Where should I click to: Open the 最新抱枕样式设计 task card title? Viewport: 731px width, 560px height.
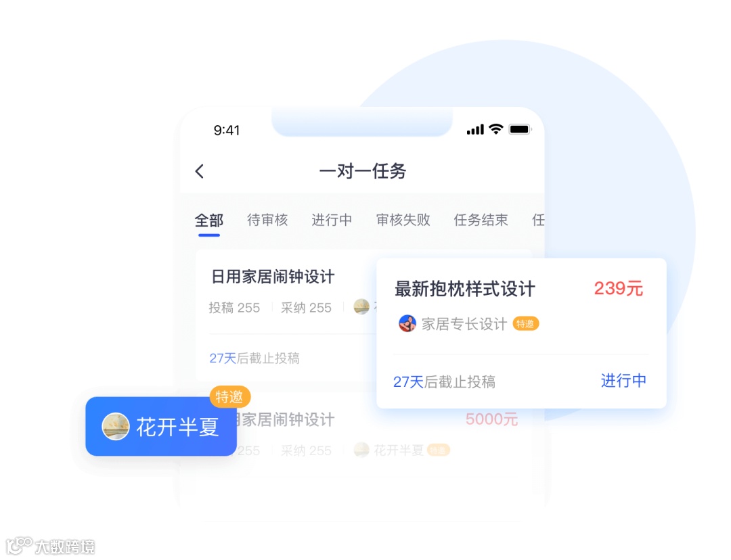[x=465, y=289]
